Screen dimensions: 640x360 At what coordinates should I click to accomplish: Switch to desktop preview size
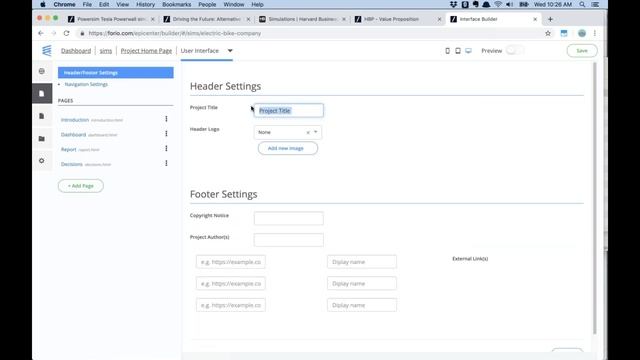pyautogui.click(x=468, y=51)
